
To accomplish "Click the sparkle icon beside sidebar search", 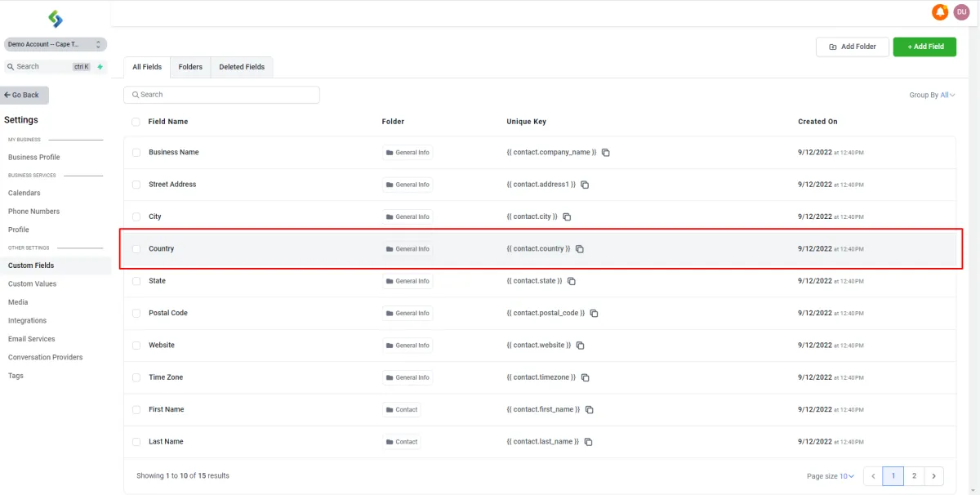I will pyautogui.click(x=100, y=67).
